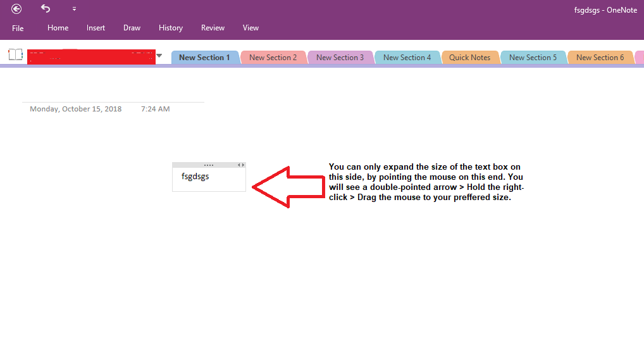Click the Back arrow icon

(x=16, y=9)
